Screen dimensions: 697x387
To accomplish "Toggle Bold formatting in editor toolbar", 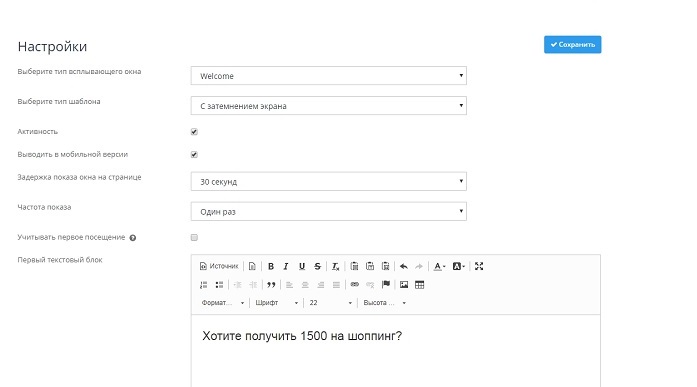I will click(271, 266).
